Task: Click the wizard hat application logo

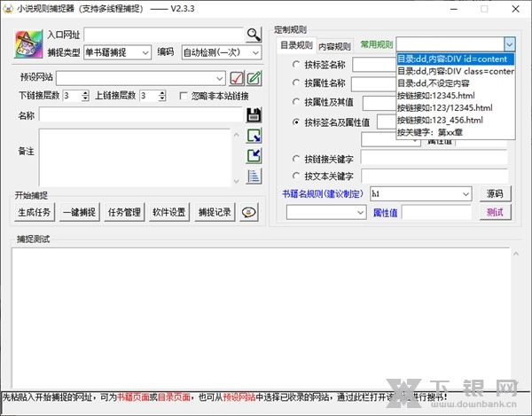Action: point(29,44)
